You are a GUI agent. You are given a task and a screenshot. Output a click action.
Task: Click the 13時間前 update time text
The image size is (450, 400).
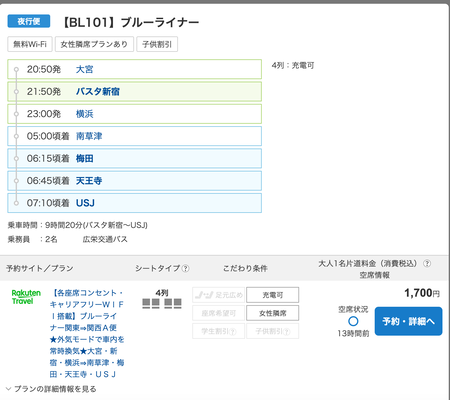(353, 334)
